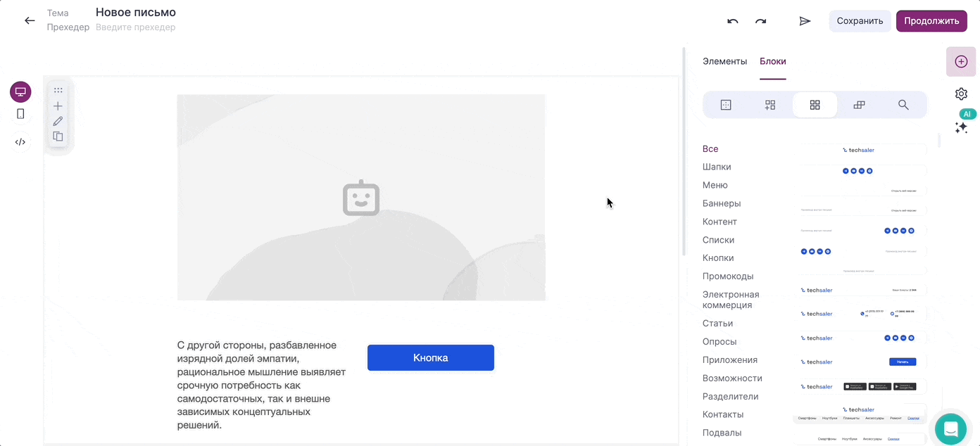The image size is (980, 446).
Task: Open the HTML code view
Action: pyautogui.click(x=20, y=142)
